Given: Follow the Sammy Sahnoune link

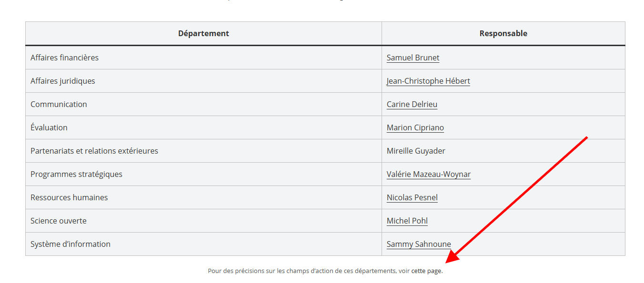Looking at the screenshot, I should coord(418,244).
